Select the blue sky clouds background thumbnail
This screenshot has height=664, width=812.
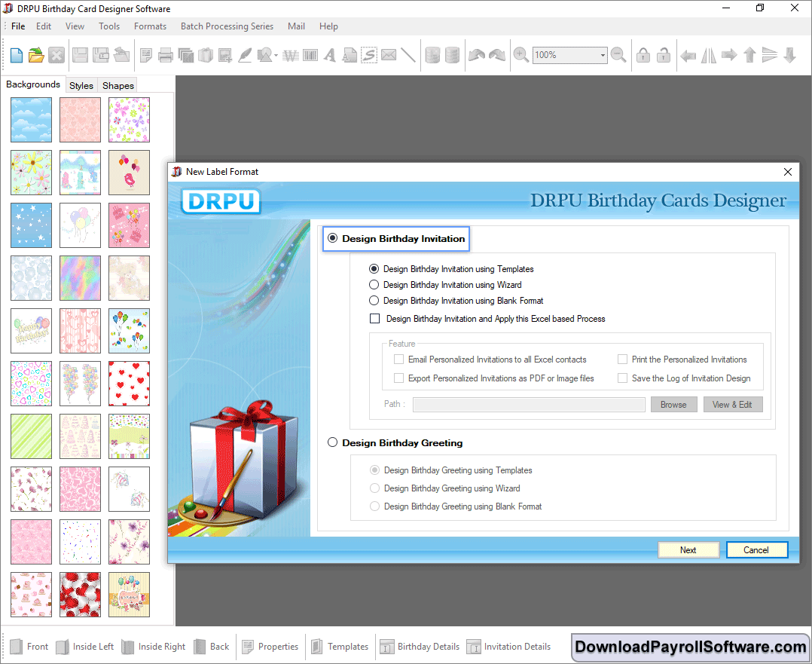(31, 120)
